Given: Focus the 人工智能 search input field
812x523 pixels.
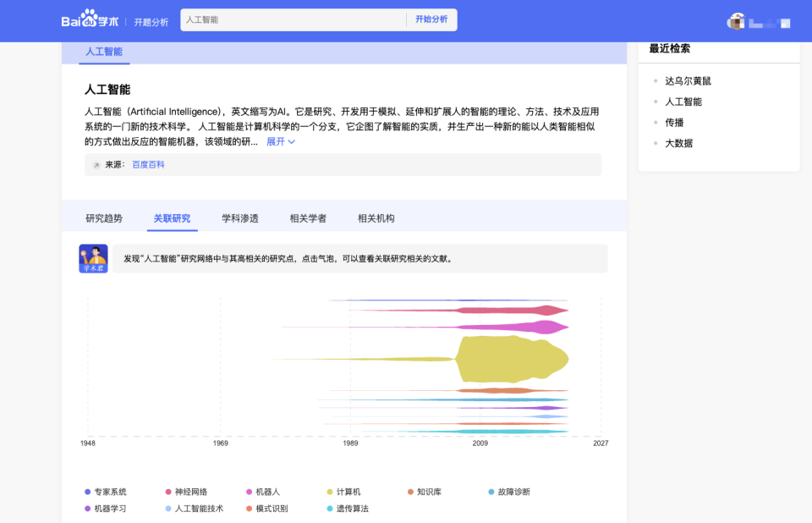Looking at the screenshot, I should coord(294,19).
